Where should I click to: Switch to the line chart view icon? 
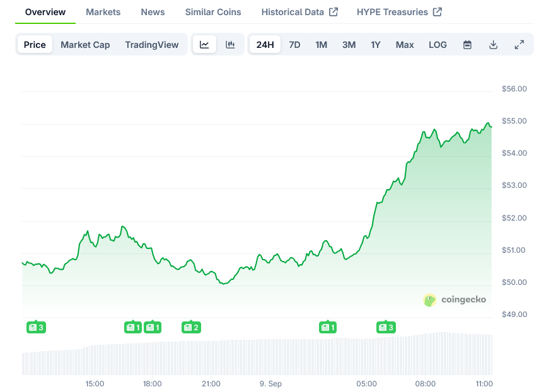(204, 45)
